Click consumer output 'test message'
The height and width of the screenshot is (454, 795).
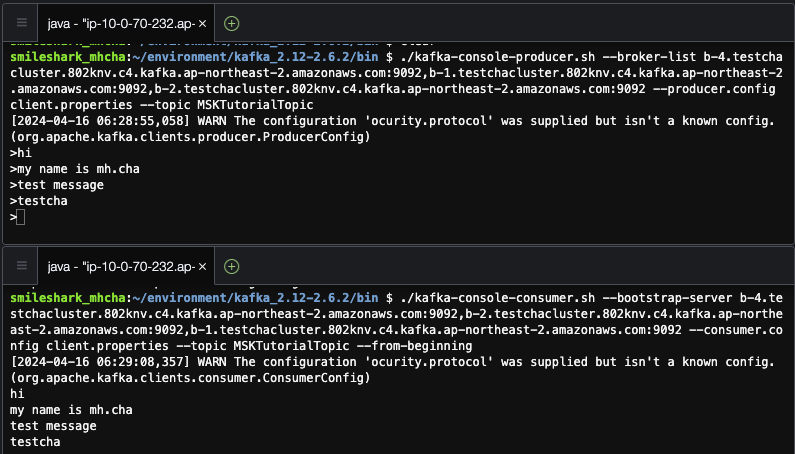pos(53,426)
